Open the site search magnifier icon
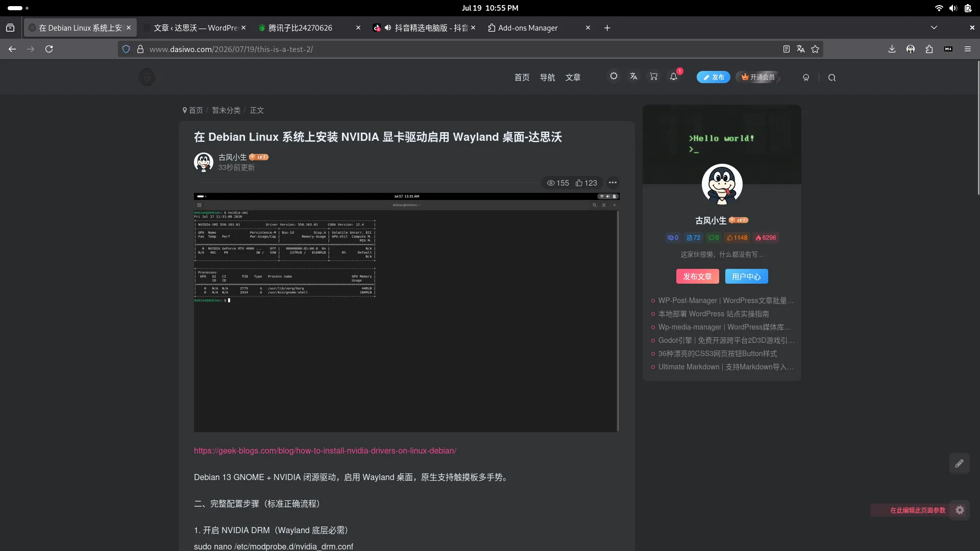The height and width of the screenshot is (551, 980). (x=832, y=78)
